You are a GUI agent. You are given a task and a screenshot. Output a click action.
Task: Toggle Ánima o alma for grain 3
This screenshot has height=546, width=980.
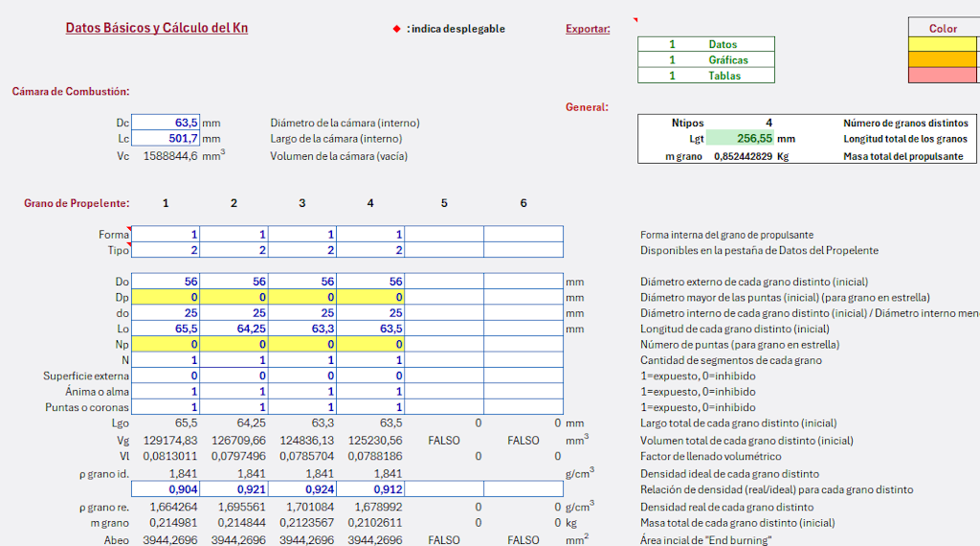(x=301, y=391)
